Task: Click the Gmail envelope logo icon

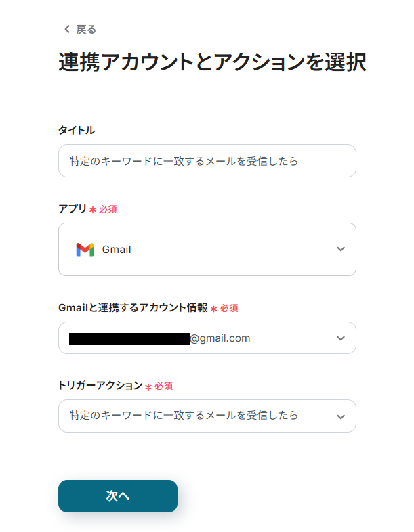Action: [x=85, y=249]
